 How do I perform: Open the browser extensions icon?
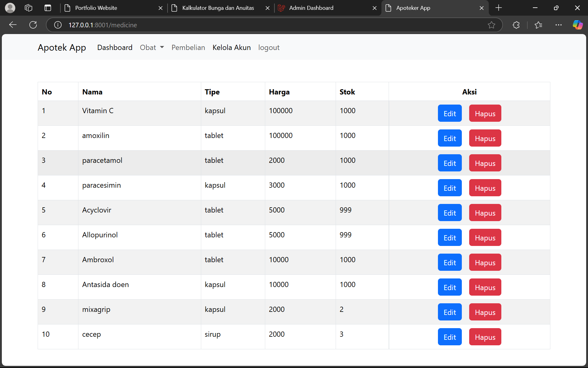(x=516, y=25)
